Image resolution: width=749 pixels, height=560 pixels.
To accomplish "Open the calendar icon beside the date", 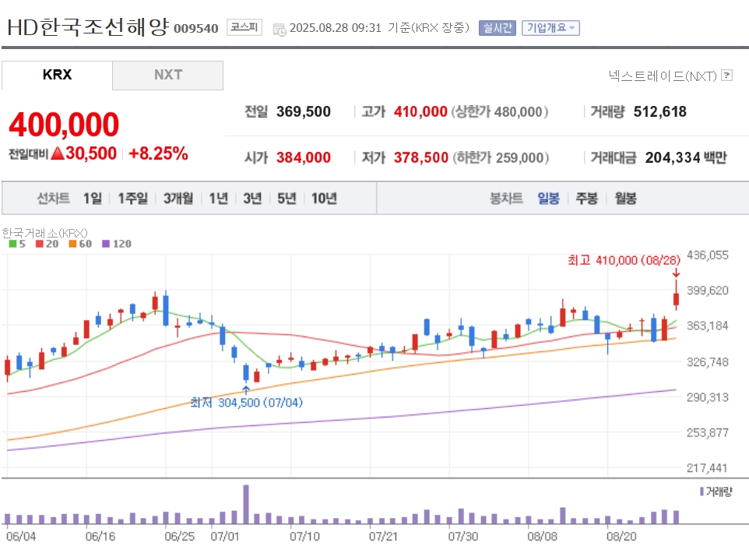I will [280, 29].
